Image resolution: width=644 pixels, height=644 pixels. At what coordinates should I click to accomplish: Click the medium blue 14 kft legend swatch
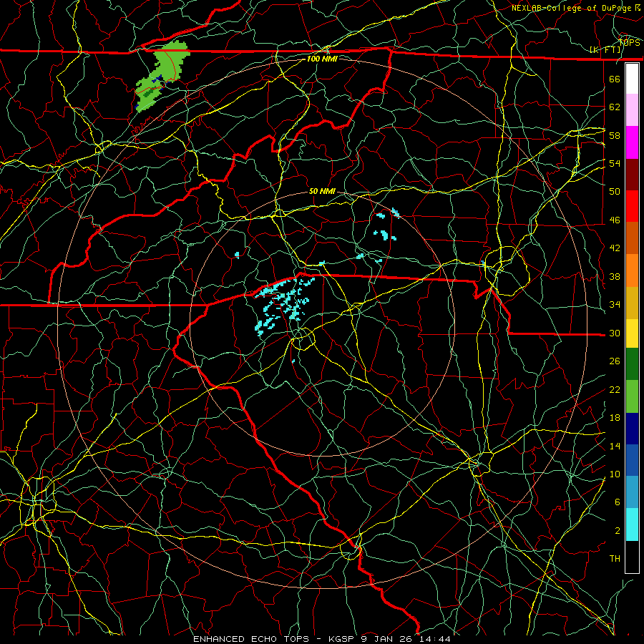click(632, 460)
